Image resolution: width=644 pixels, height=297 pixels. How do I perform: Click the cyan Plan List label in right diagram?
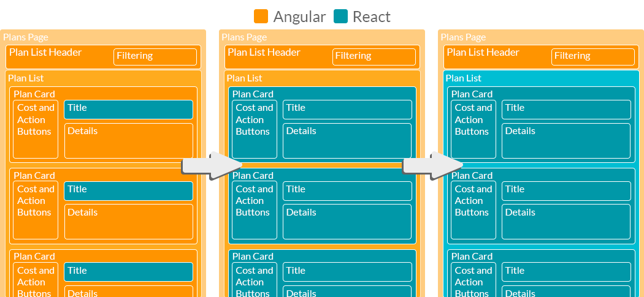tap(463, 78)
